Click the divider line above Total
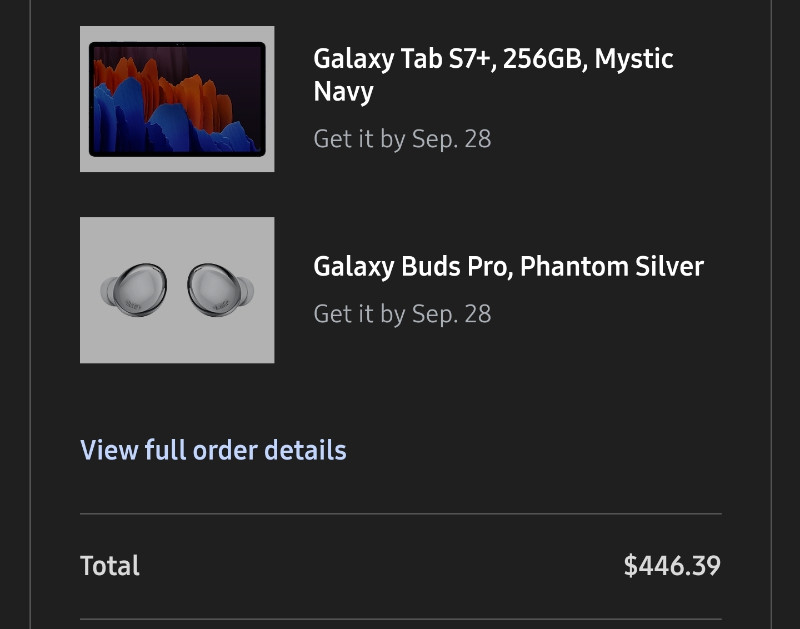 pos(401,514)
